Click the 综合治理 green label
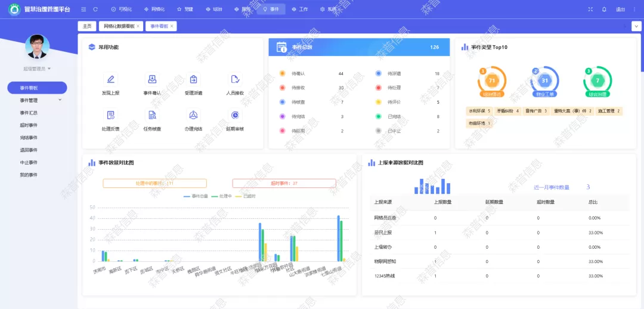The height and width of the screenshot is (309, 644). click(597, 94)
